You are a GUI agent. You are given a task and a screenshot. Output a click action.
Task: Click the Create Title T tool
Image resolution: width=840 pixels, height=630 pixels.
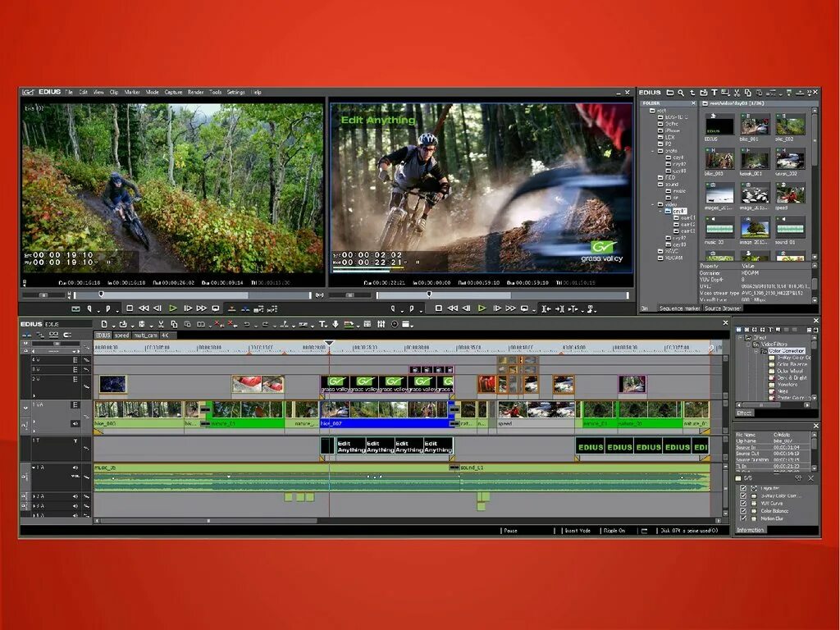[322, 324]
